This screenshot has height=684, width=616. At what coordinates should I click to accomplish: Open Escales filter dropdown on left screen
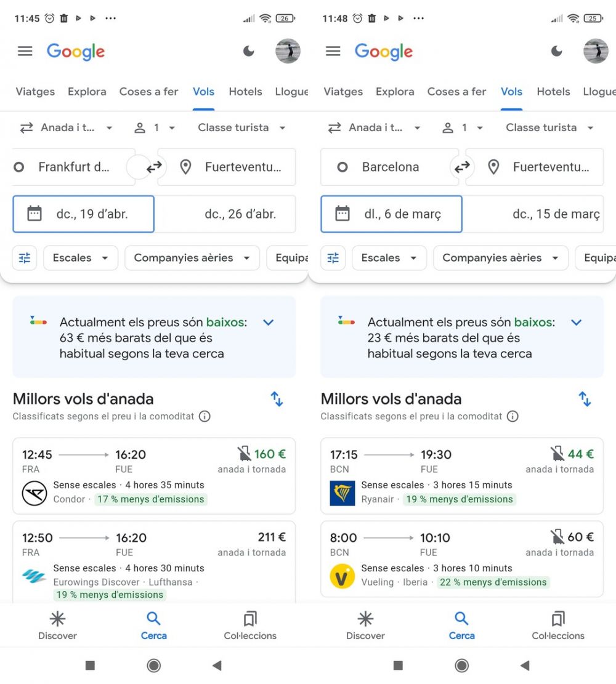click(81, 258)
